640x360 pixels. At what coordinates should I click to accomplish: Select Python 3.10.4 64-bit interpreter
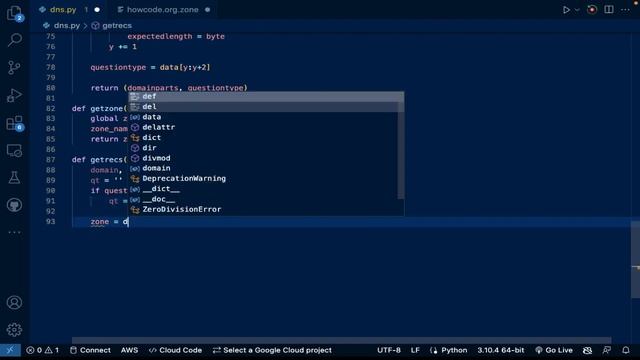(x=501, y=350)
